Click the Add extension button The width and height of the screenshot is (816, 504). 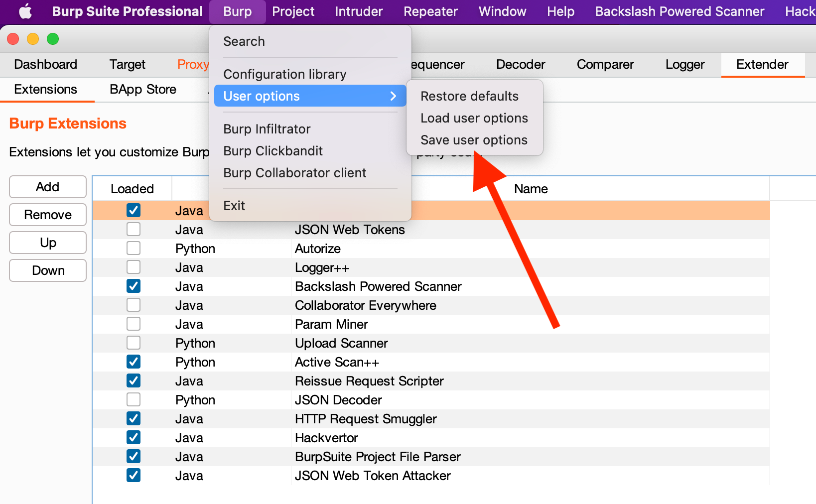[x=48, y=187]
